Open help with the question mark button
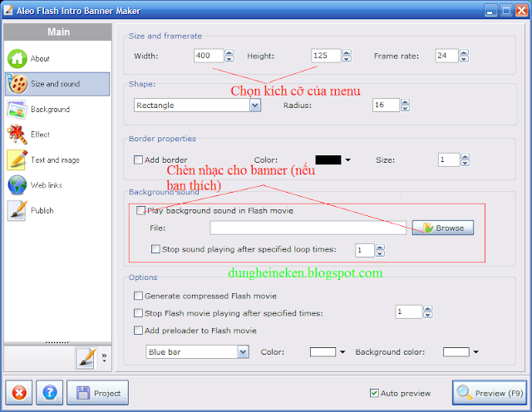 coord(50,393)
